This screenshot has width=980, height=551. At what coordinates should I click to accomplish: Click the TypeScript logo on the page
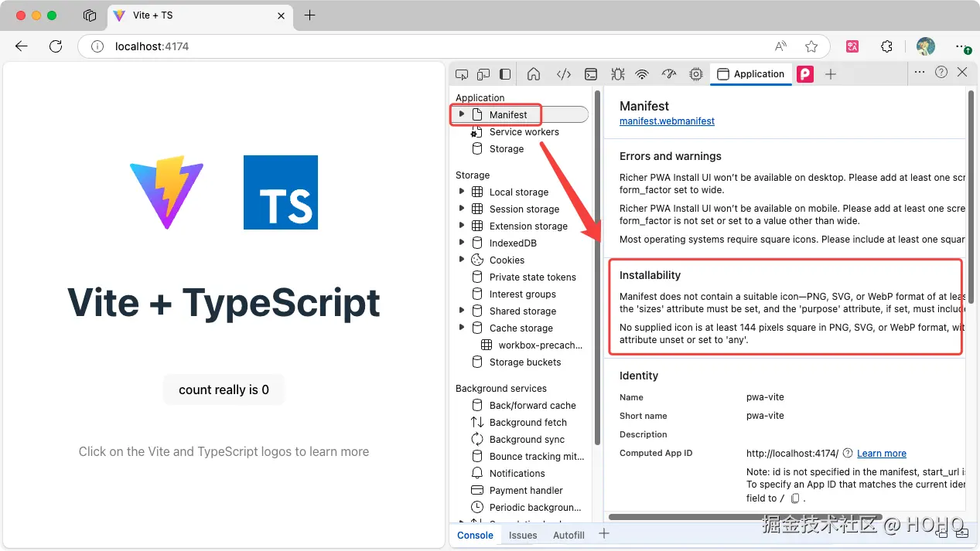(281, 192)
